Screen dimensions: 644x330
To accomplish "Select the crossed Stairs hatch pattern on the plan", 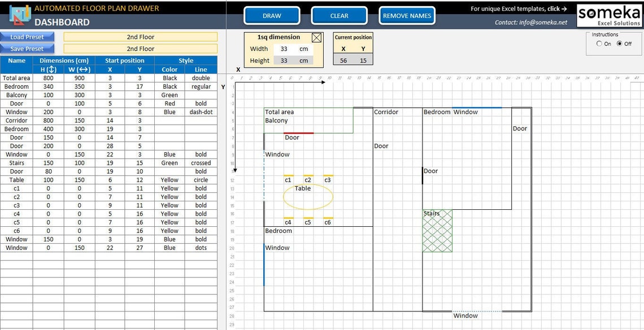I will click(x=437, y=231).
